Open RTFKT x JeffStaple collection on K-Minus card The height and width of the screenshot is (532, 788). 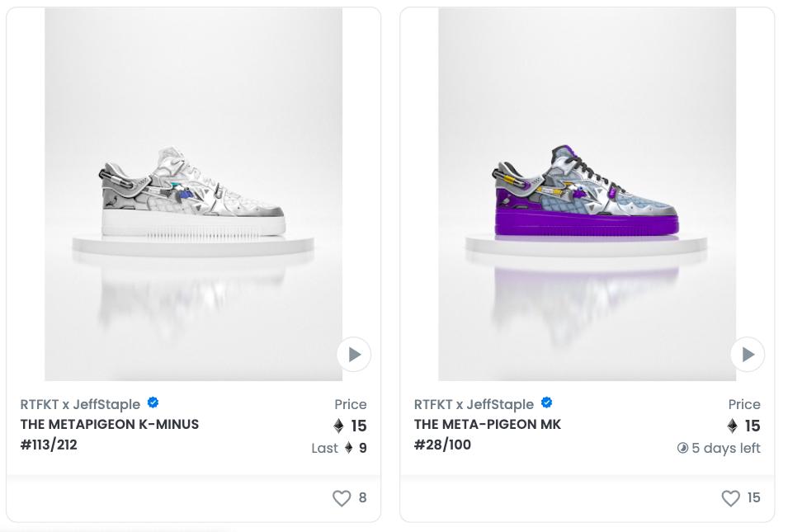tap(80, 404)
